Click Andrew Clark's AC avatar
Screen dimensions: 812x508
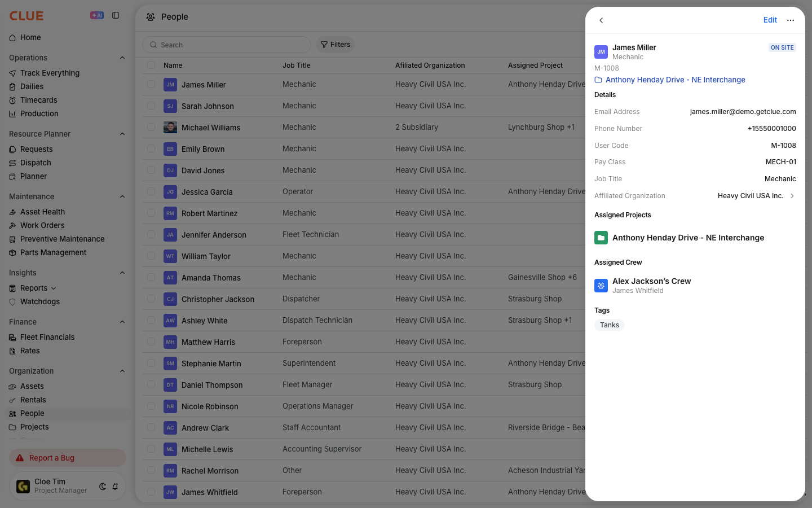click(170, 428)
